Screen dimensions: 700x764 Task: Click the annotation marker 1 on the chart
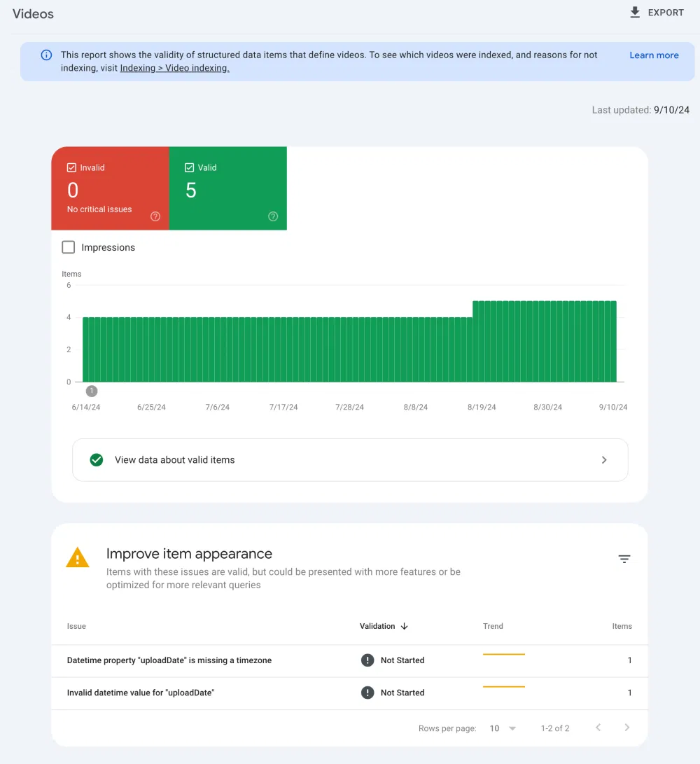coord(92,391)
